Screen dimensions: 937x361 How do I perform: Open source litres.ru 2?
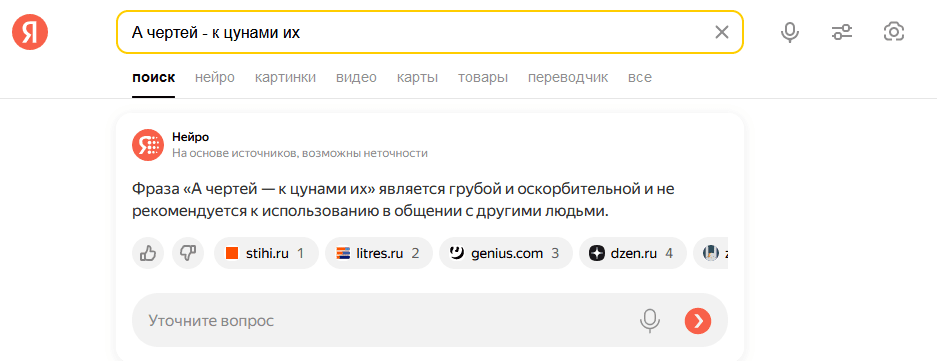pyautogui.click(x=379, y=253)
